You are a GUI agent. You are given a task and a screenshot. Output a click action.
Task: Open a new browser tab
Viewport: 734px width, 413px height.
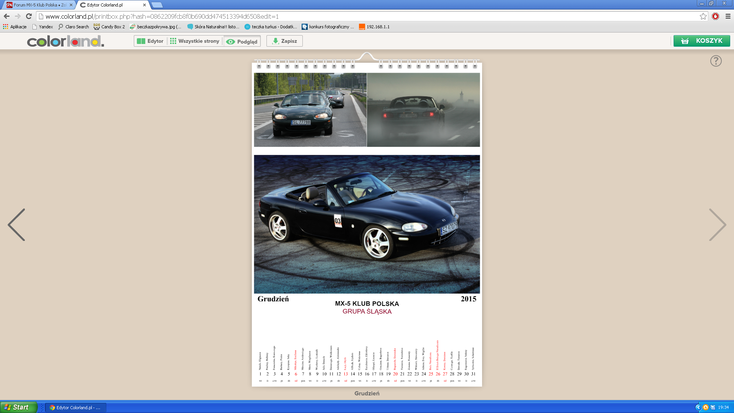tap(157, 5)
